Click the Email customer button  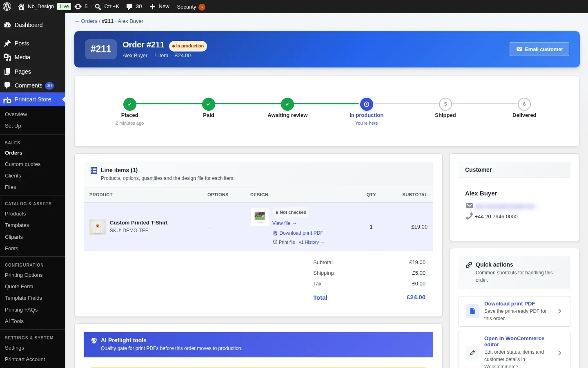pos(539,49)
